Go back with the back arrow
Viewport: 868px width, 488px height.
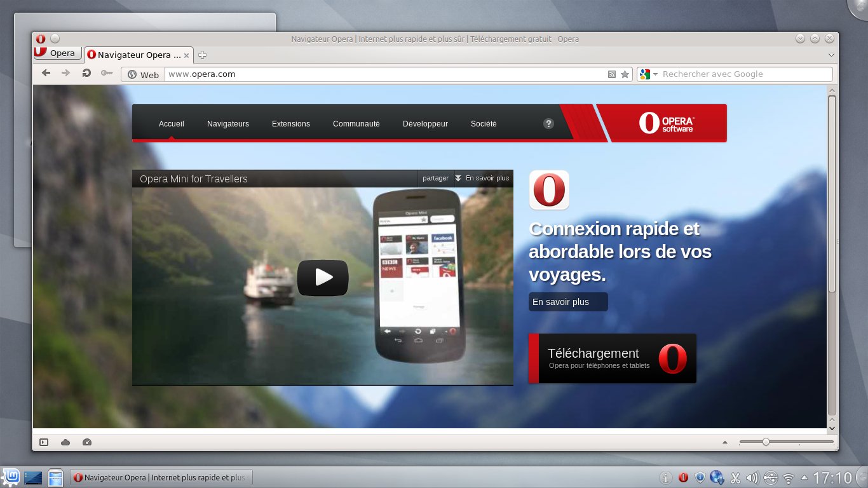(x=46, y=73)
